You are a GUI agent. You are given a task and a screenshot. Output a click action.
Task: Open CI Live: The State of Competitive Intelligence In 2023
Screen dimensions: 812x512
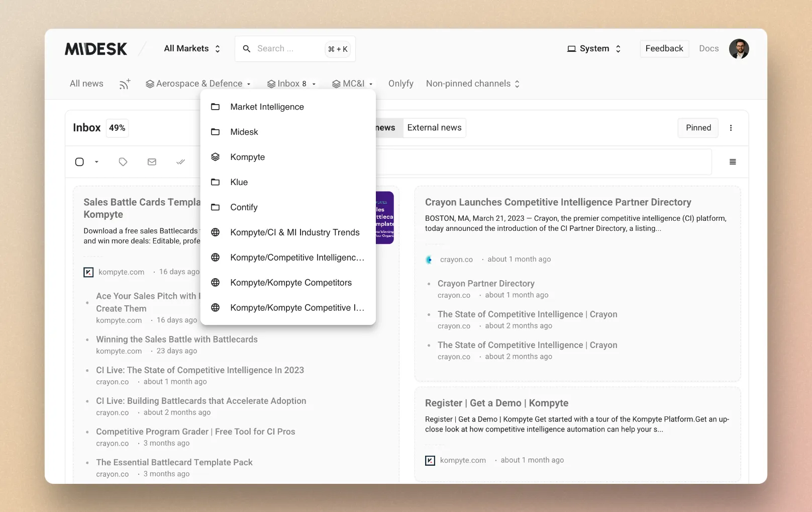click(200, 370)
